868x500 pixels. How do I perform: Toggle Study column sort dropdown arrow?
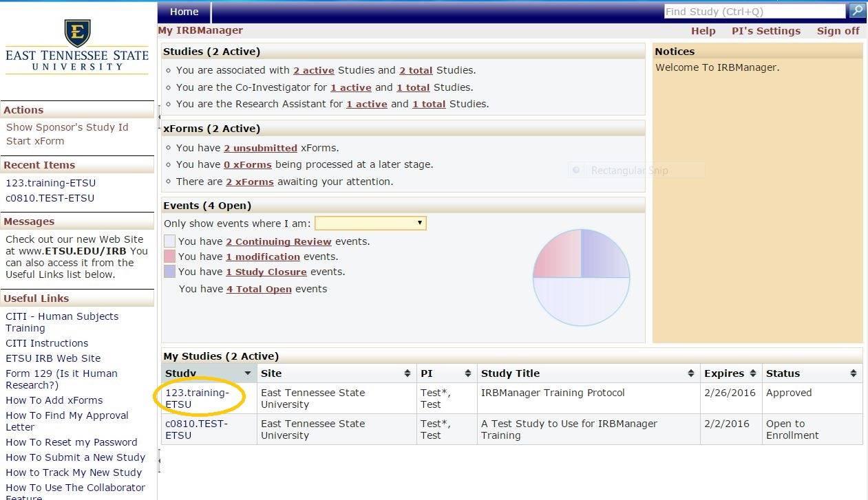[x=248, y=373]
